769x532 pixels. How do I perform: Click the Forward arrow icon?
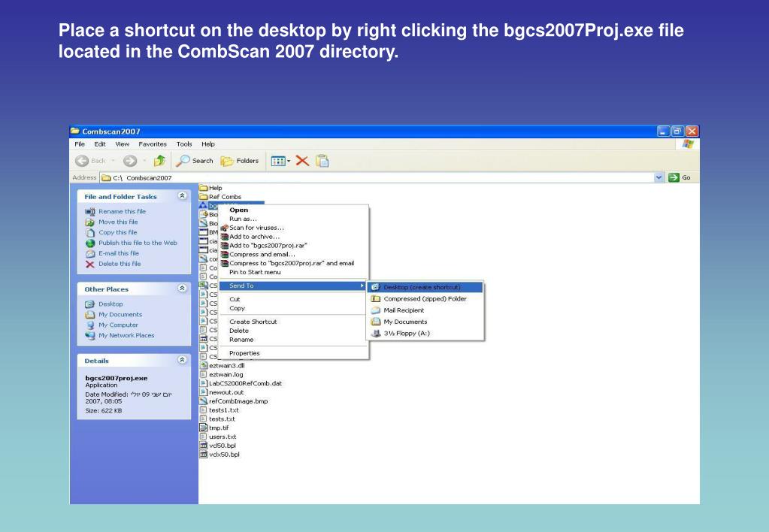tap(130, 161)
